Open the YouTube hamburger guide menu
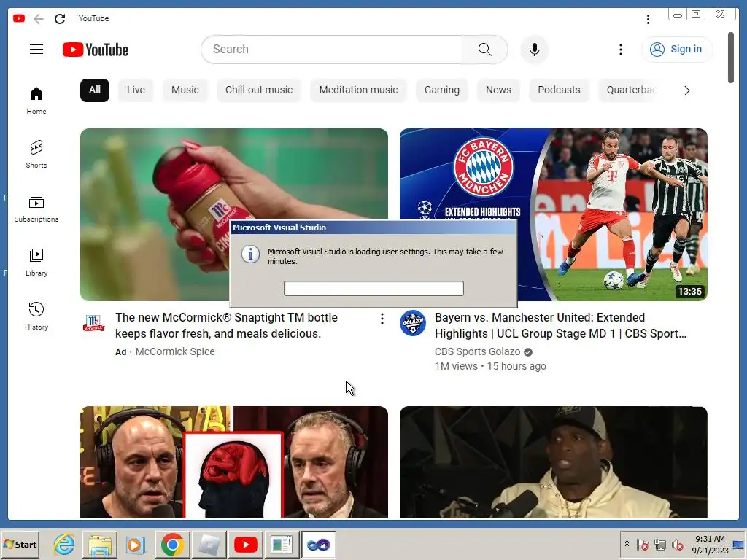 pyautogui.click(x=36, y=50)
